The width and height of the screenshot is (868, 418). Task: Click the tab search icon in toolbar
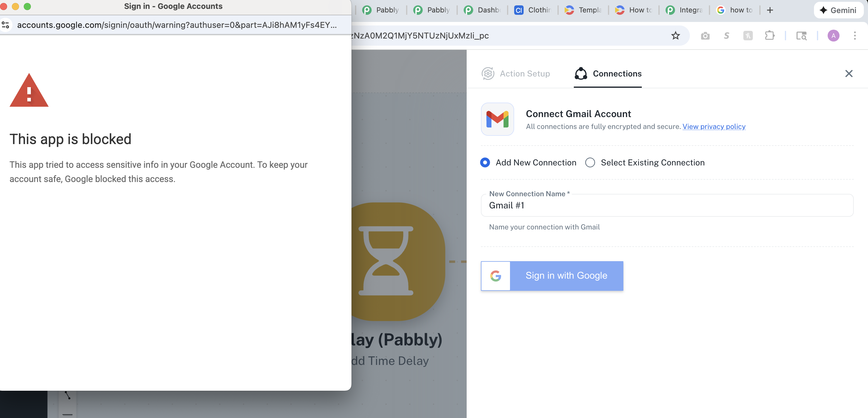pyautogui.click(x=801, y=36)
